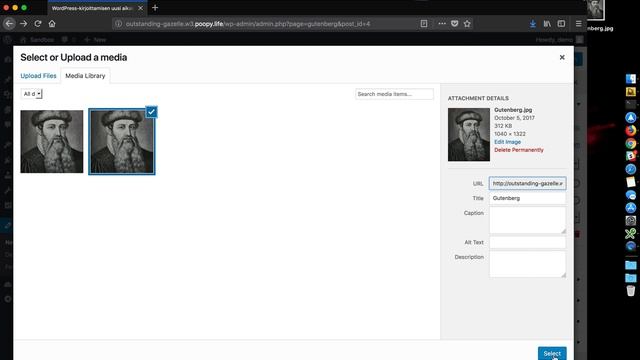Screen dimensions: 640x360
Task: Open a new browser tab
Action: tap(155, 8)
